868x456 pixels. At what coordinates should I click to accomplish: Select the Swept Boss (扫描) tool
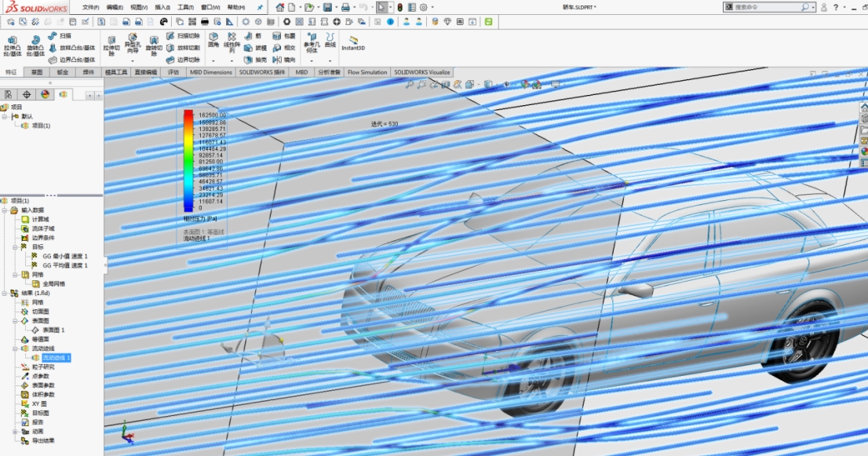coord(59,36)
